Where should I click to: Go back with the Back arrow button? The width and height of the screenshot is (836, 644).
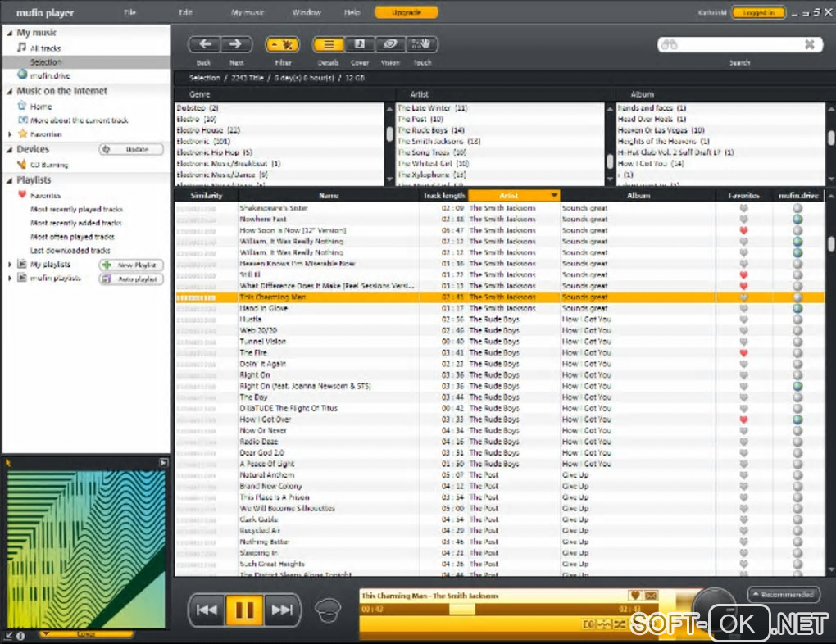205,44
